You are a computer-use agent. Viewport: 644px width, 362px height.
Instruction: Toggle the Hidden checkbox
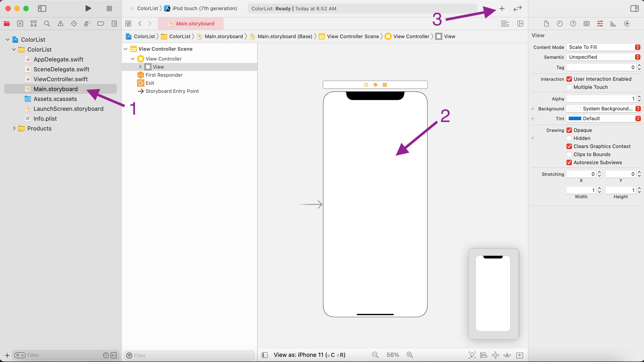tap(569, 138)
